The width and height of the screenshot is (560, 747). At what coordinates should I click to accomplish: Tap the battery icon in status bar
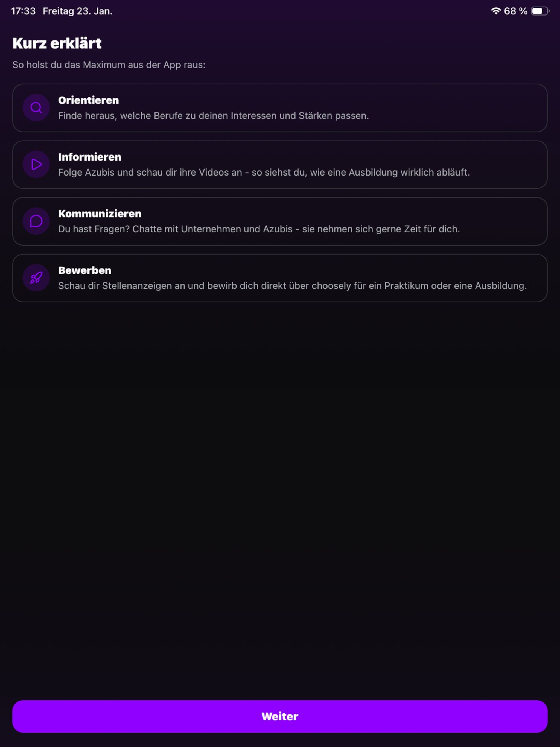pyautogui.click(x=540, y=11)
